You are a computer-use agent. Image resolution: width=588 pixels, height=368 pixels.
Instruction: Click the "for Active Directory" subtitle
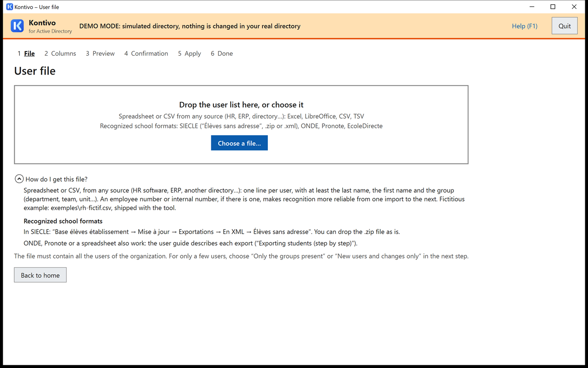[51, 31]
